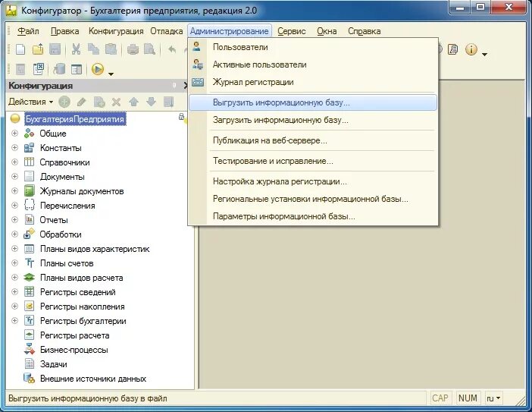Open the Сервис menu
Image resolution: width=532 pixels, height=412 pixels.
[292, 31]
